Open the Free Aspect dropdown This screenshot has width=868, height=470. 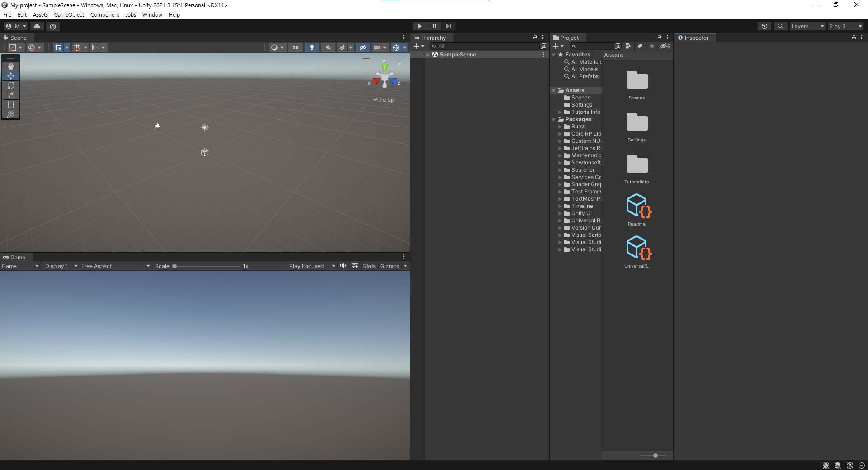[x=115, y=266]
